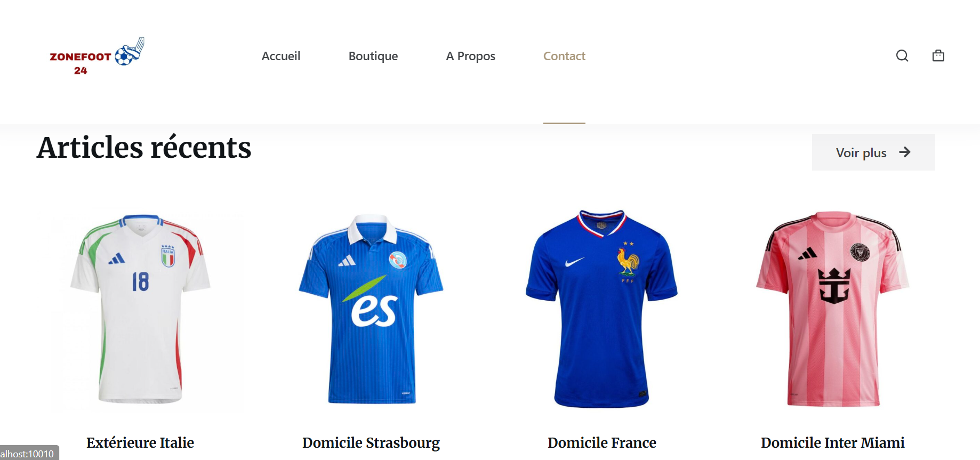Open the shopping bag cart icon
The width and height of the screenshot is (980, 460).
point(938,55)
